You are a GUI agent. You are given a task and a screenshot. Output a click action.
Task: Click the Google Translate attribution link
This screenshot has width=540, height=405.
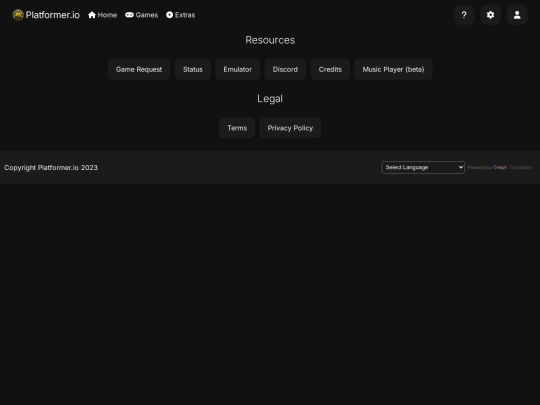click(x=512, y=167)
